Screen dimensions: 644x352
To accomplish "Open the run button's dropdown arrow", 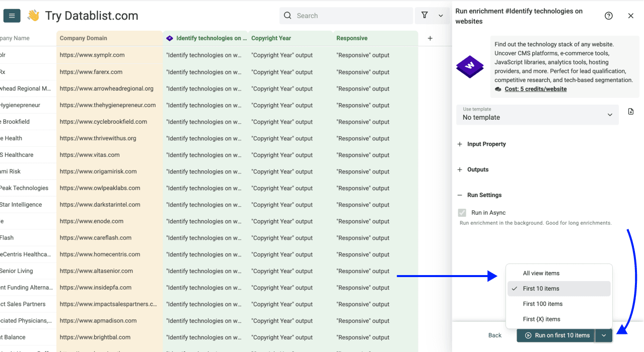I will [603, 335].
